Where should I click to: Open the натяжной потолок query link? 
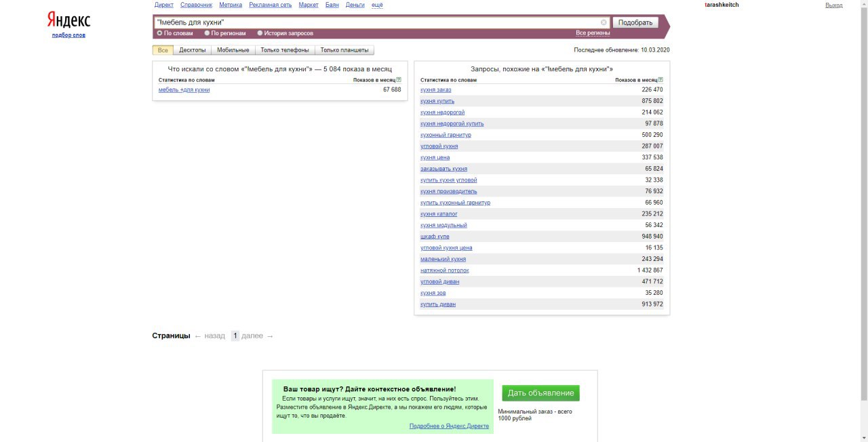445,270
